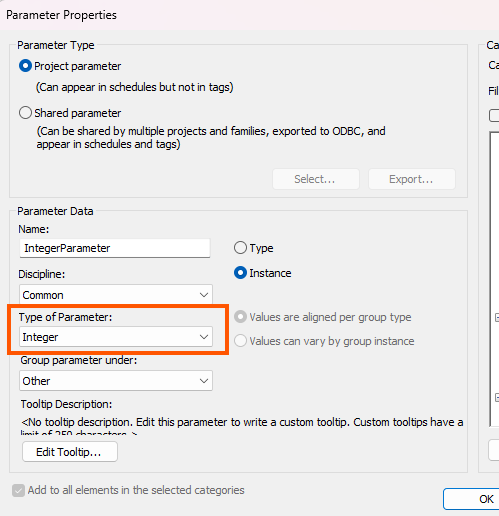Click the shared parameter description text
Image resolution: width=499 pixels, height=516 pixels.
pos(211,138)
